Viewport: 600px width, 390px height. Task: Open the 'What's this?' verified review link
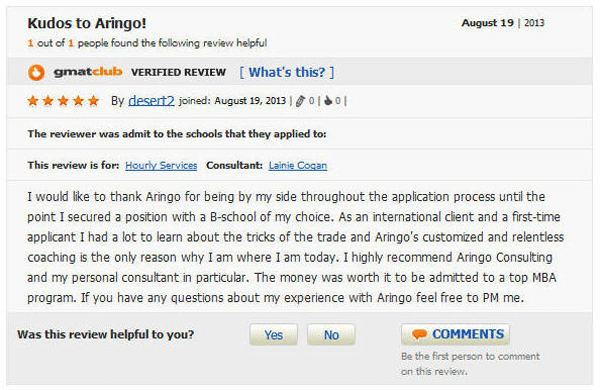pos(287,72)
